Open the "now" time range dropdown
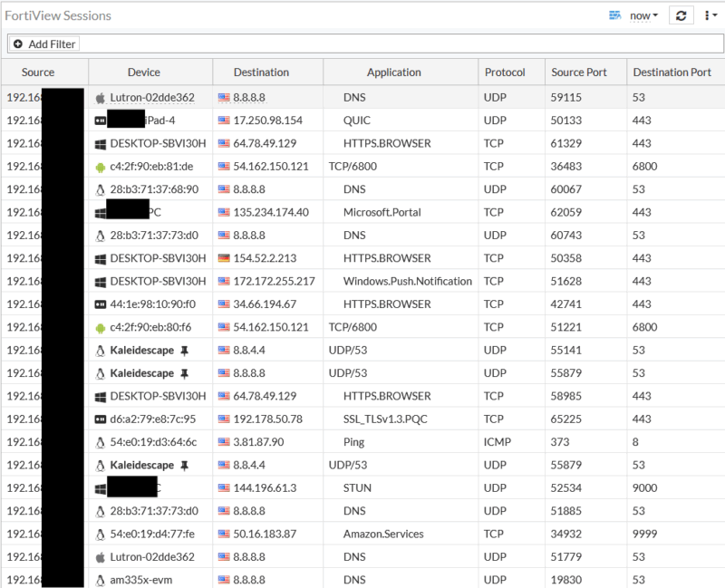The width and height of the screenshot is (725, 588). pos(643,15)
